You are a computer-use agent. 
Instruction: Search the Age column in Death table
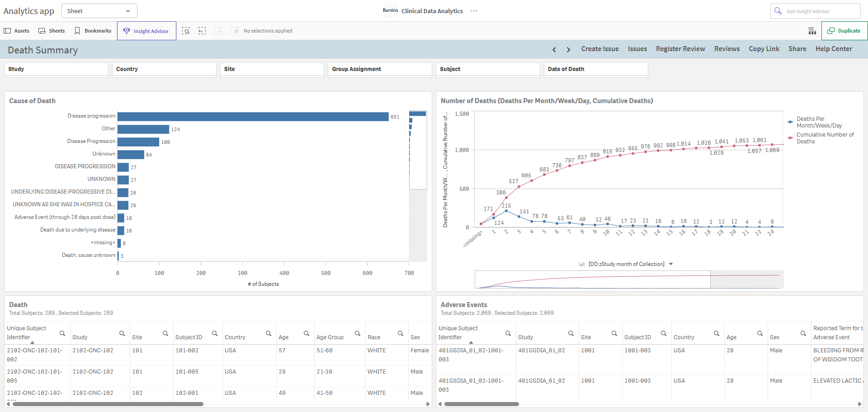click(307, 333)
